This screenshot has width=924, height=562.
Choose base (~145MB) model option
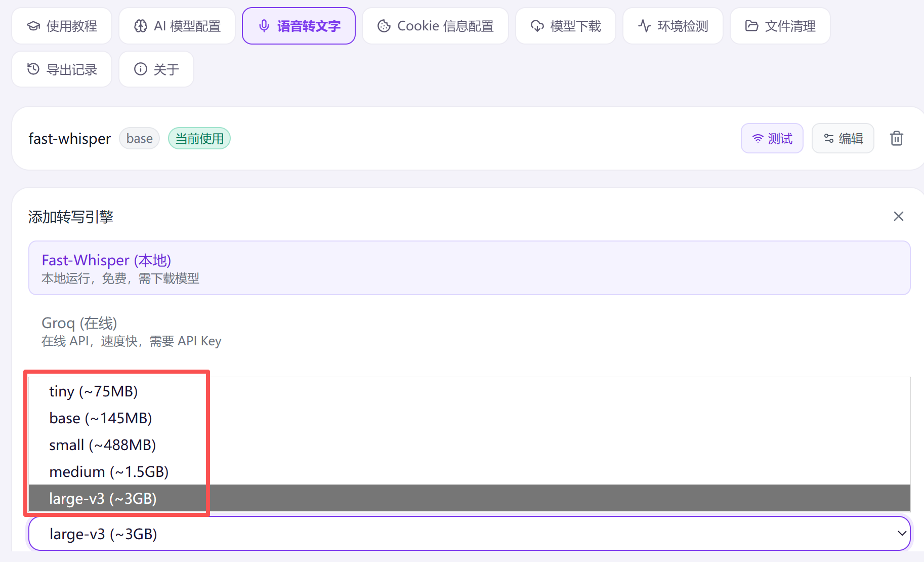(x=470, y=418)
